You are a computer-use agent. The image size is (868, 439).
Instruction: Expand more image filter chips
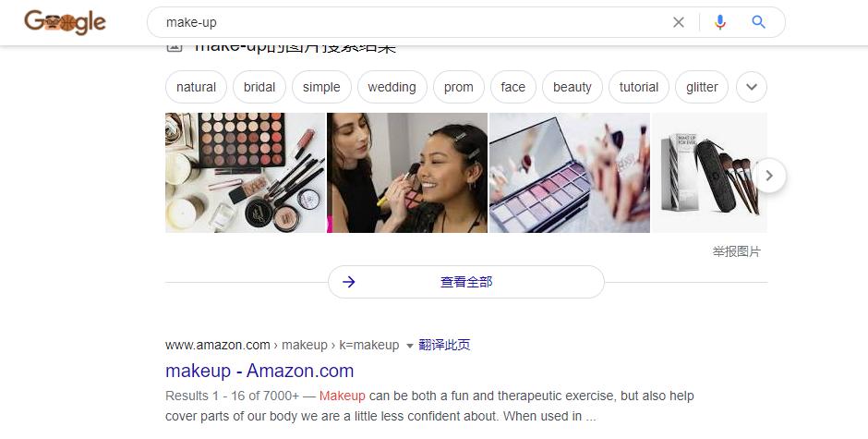752,87
